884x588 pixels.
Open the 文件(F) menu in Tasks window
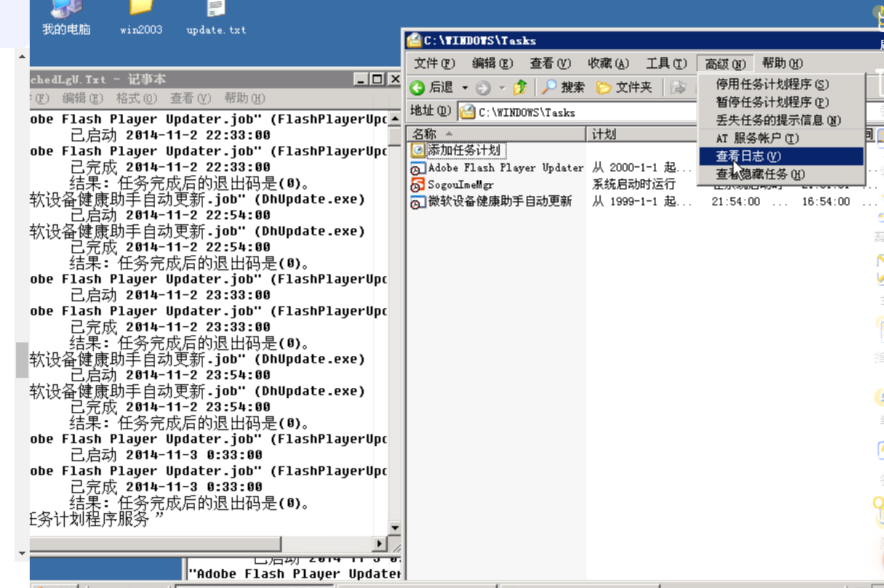(x=434, y=64)
